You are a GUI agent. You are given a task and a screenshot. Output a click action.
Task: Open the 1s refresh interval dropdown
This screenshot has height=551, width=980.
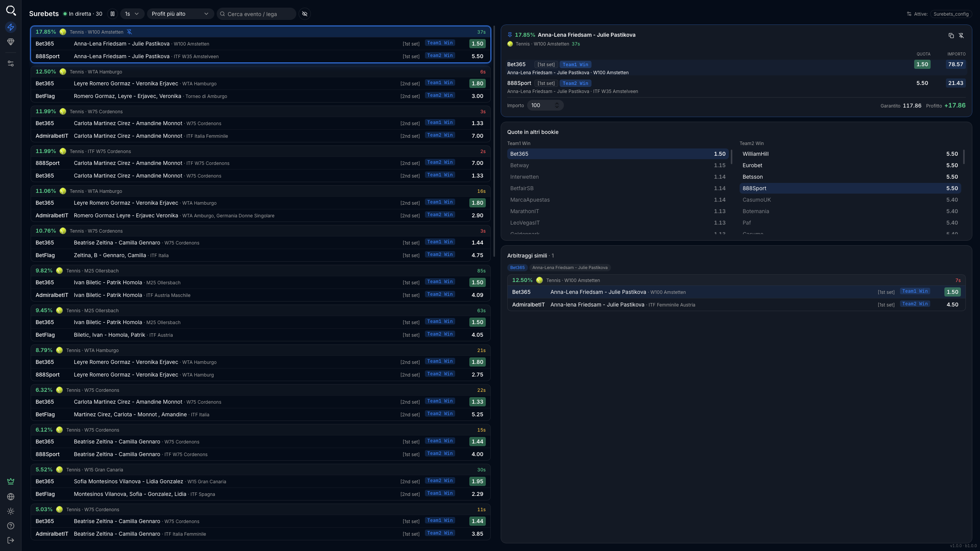pos(132,14)
